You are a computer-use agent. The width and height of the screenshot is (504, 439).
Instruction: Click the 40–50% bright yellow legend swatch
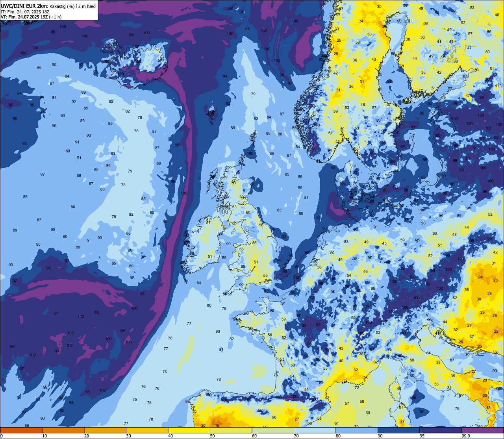(189, 430)
